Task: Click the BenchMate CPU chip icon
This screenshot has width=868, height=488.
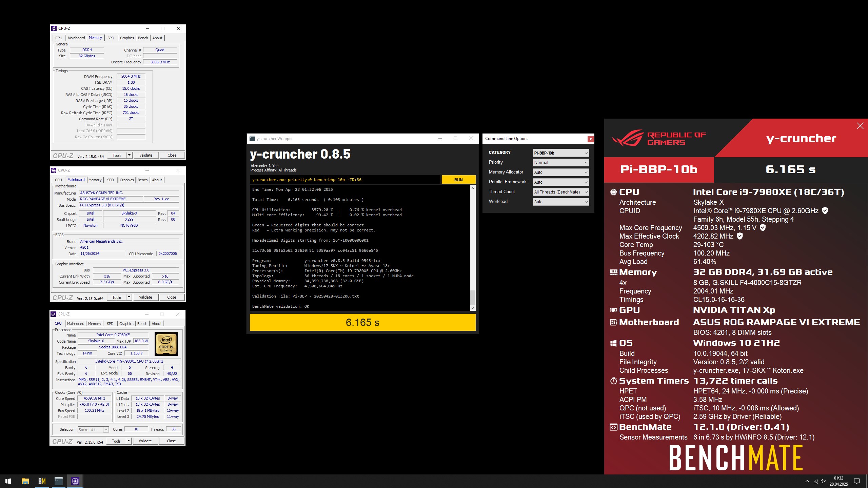Action: 613,192
